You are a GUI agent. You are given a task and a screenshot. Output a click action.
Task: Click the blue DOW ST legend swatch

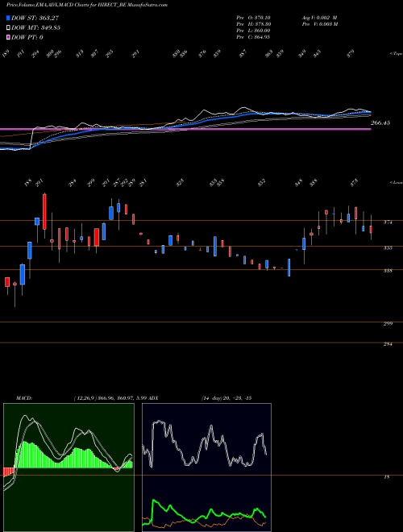pyautogui.click(x=8, y=18)
